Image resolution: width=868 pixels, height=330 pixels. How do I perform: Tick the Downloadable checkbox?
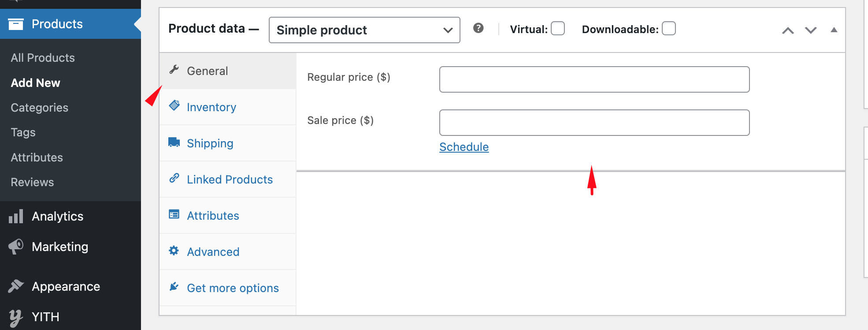668,29
